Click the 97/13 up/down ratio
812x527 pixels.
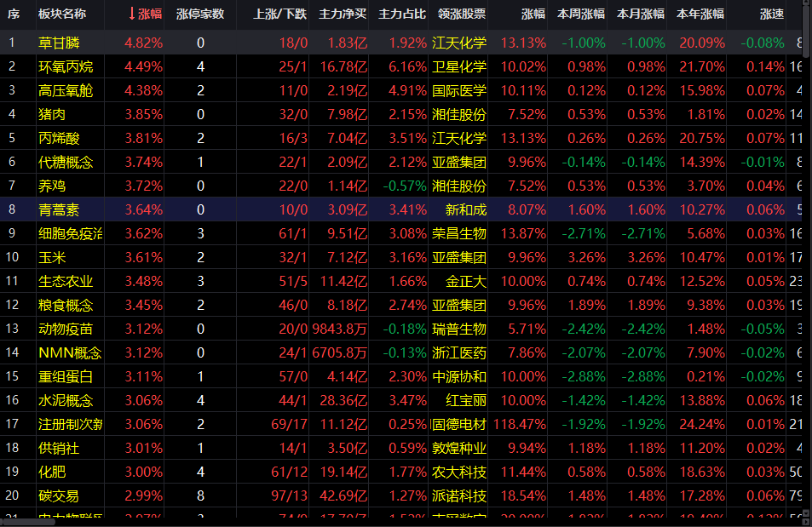289,495
